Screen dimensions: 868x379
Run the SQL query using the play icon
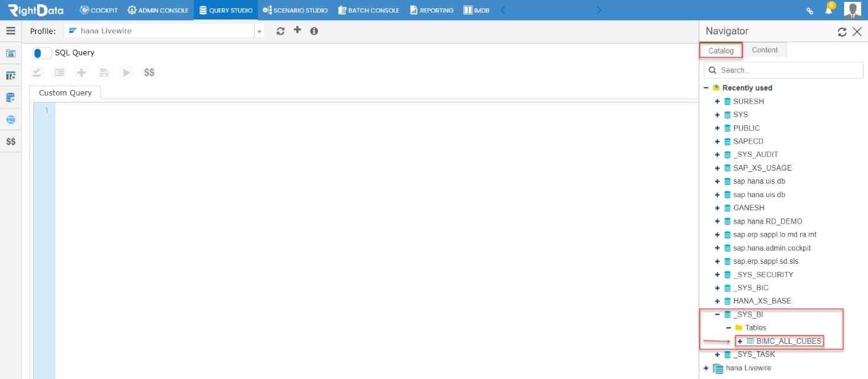(x=126, y=72)
